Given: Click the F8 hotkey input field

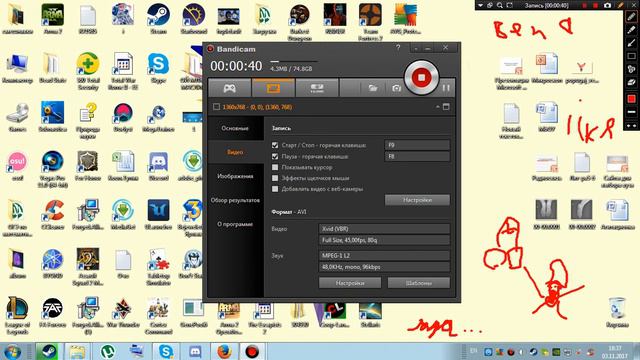Looking at the screenshot, I should pyautogui.click(x=417, y=156).
